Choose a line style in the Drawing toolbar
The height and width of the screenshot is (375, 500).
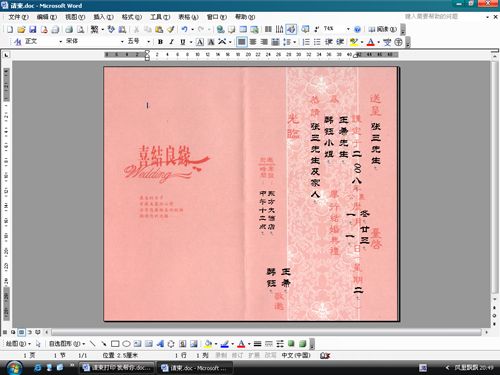coord(257,344)
